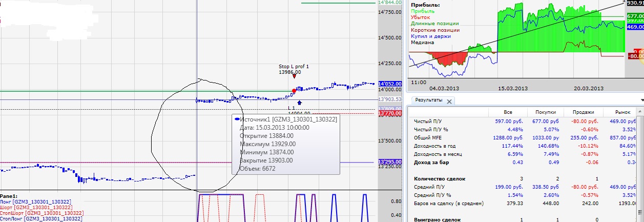Click the 20.03.2013 date on the profit chart axis
644x222 pixels.
pyautogui.click(x=588, y=88)
